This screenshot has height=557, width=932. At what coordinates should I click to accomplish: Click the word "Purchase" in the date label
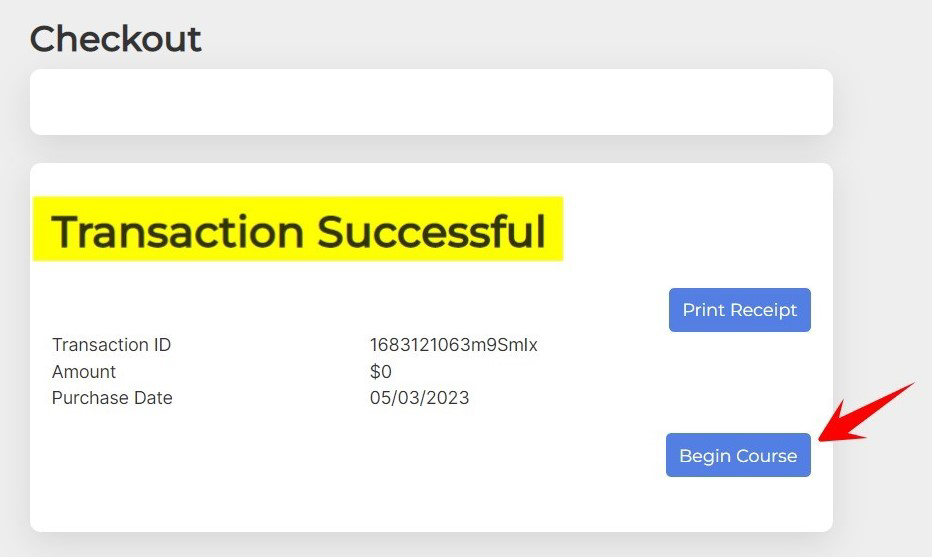pos(91,398)
